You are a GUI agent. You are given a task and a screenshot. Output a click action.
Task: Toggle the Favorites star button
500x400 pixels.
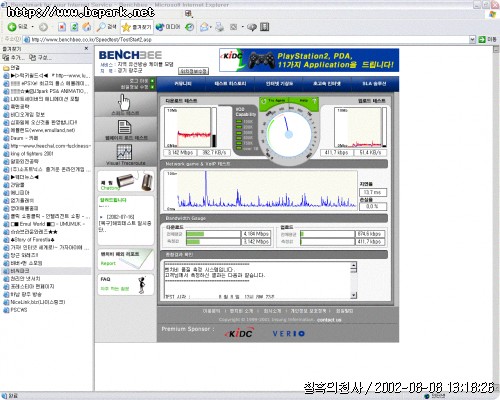137,27
